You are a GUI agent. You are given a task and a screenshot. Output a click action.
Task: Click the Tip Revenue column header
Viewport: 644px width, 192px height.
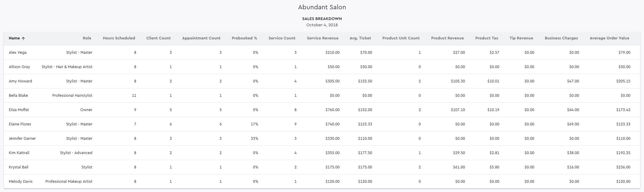point(521,38)
